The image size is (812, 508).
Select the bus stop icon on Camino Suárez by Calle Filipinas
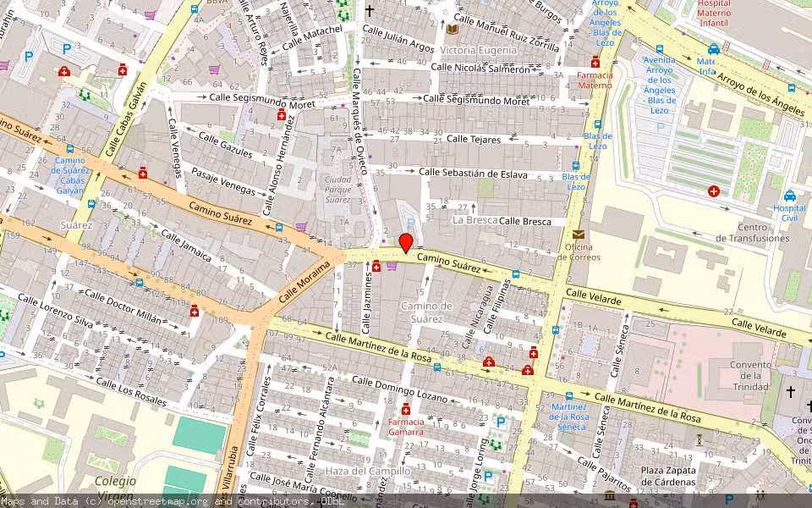click(516, 274)
